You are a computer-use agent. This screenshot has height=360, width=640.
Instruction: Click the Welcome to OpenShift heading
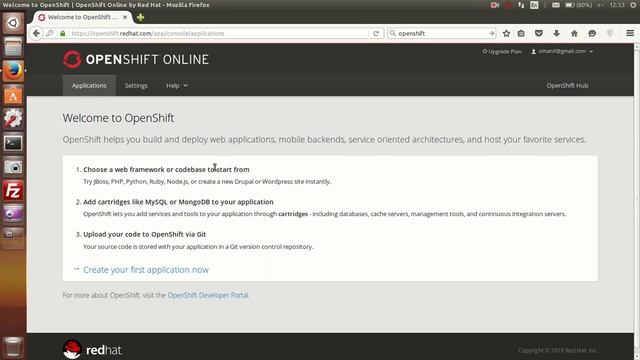[118, 118]
